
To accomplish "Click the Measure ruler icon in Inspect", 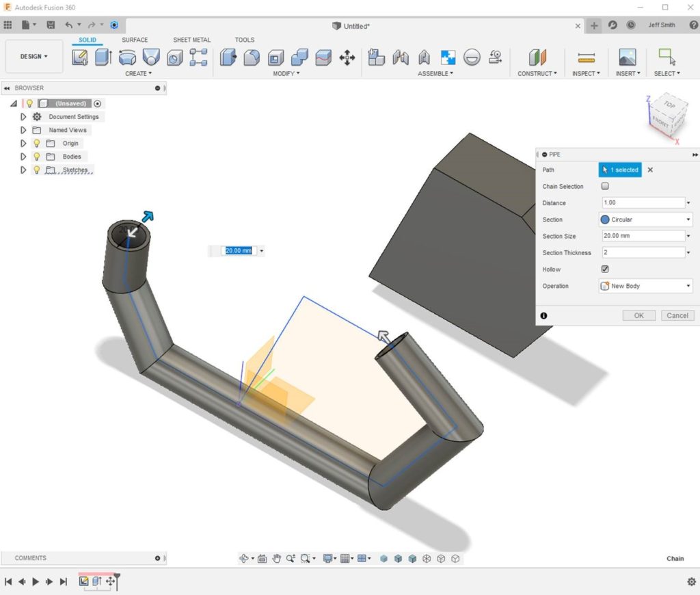I will click(x=586, y=57).
